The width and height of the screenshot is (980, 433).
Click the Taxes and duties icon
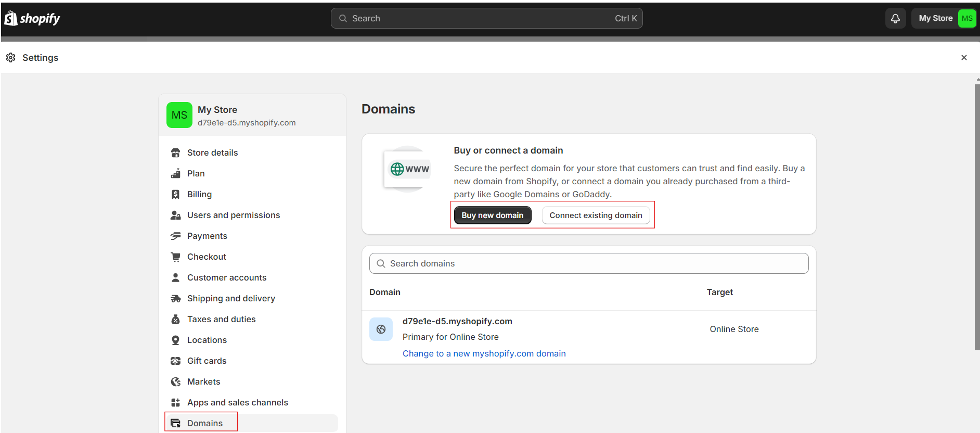[176, 319]
